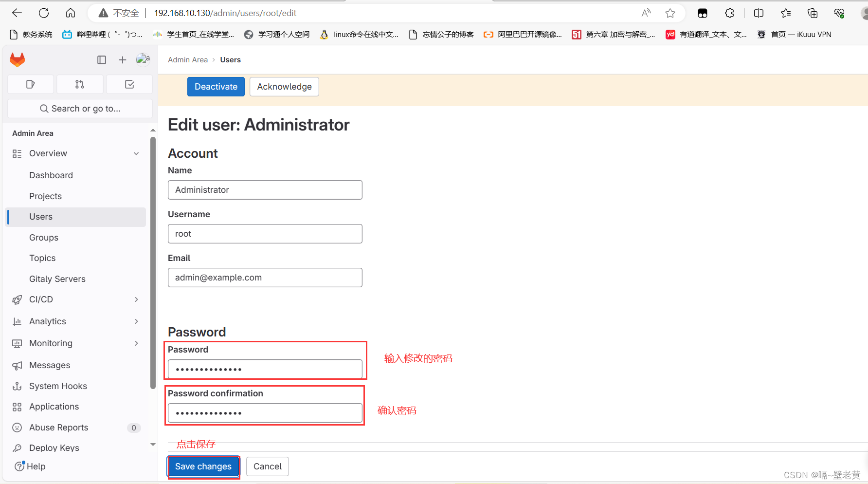Expand the Monitoring section chevron

(136, 343)
